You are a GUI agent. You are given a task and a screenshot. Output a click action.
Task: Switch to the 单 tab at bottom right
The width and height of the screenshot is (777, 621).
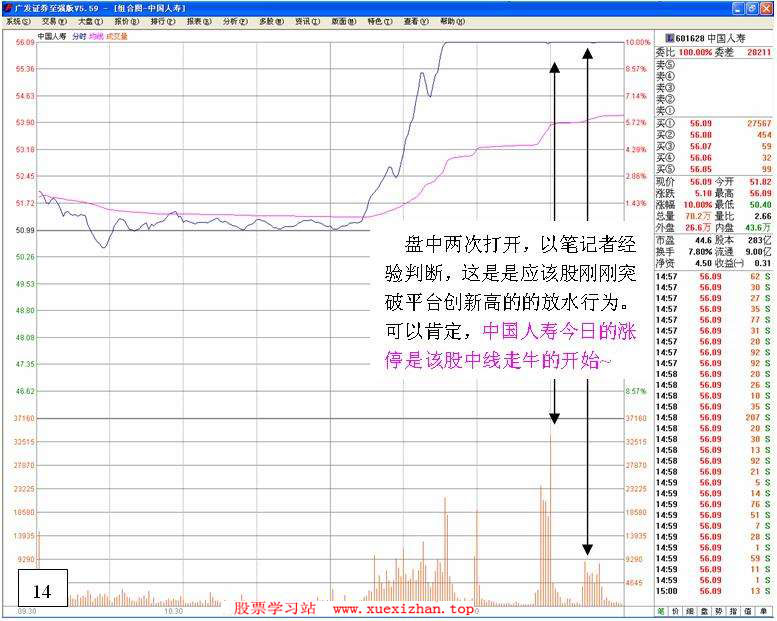pyautogui.click(x=763, y=611)
